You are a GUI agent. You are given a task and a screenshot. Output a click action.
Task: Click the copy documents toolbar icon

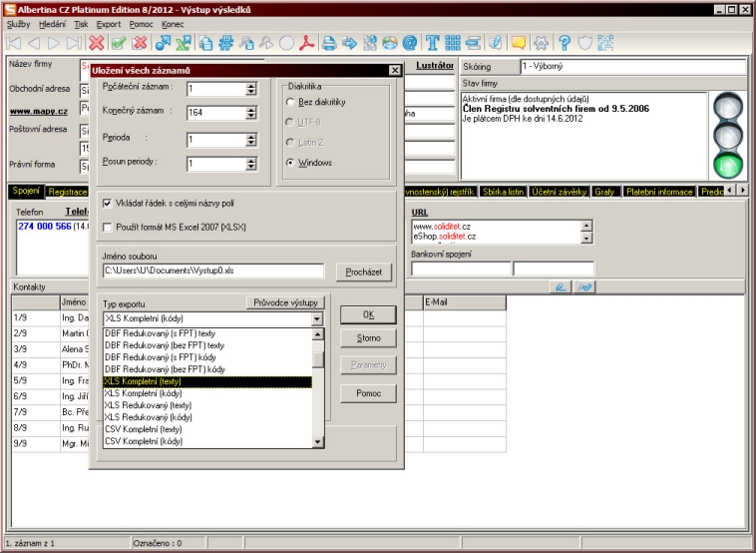[205, 44]
